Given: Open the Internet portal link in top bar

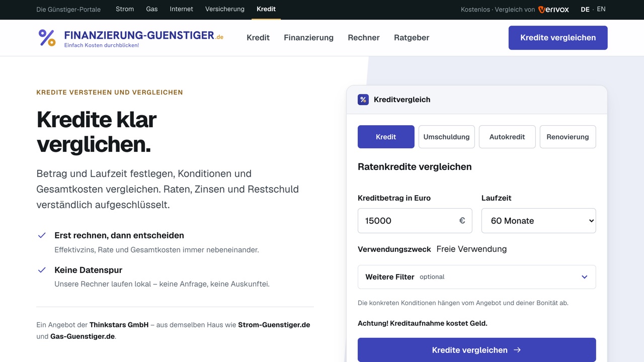Looking at the screenshot, I should tap(182, 9).
